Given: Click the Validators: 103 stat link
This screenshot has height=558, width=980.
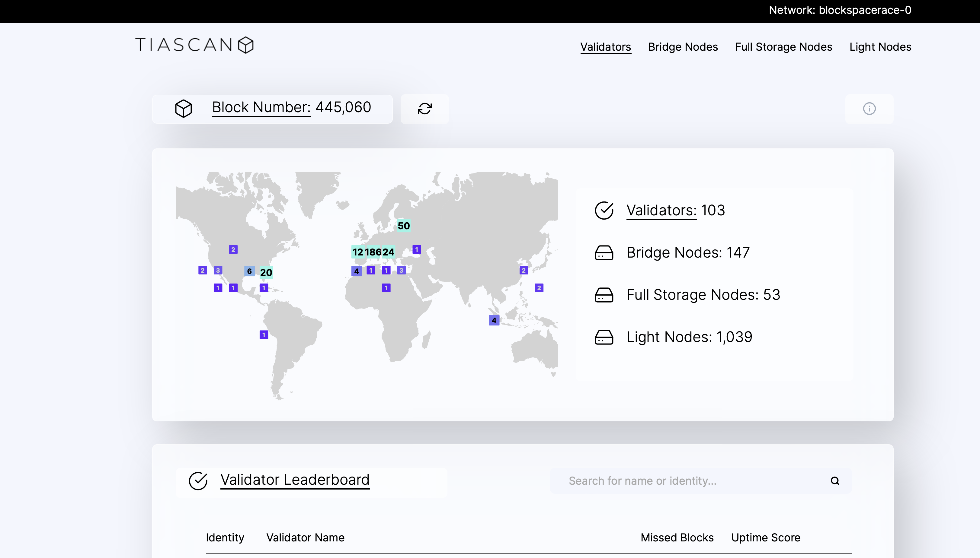Looking at the screenshot, I should tap(661, 211).
